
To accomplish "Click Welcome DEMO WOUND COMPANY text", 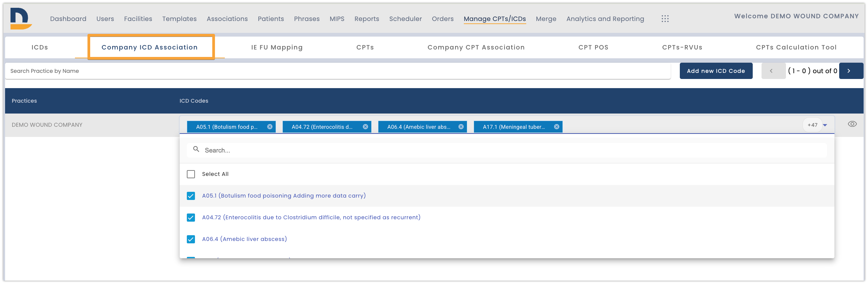I will point(796,16).
